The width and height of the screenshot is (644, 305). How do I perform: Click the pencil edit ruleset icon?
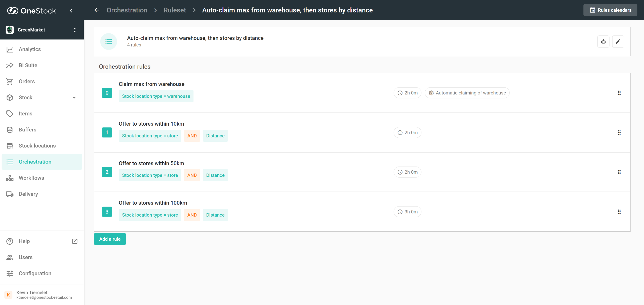[x=618, y=42]
